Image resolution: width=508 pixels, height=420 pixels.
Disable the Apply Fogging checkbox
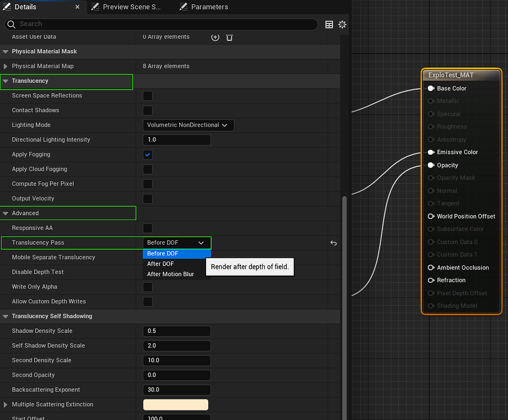click(x=147, y=155)
